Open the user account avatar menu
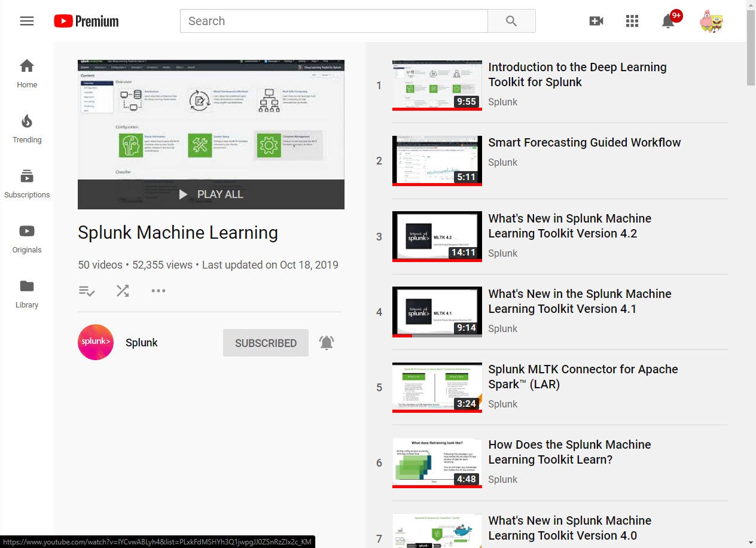 point(711,21)
